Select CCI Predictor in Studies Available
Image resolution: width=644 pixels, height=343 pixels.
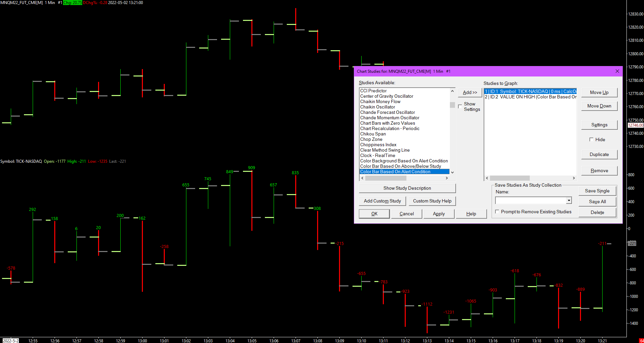click(x=404, y=91)
